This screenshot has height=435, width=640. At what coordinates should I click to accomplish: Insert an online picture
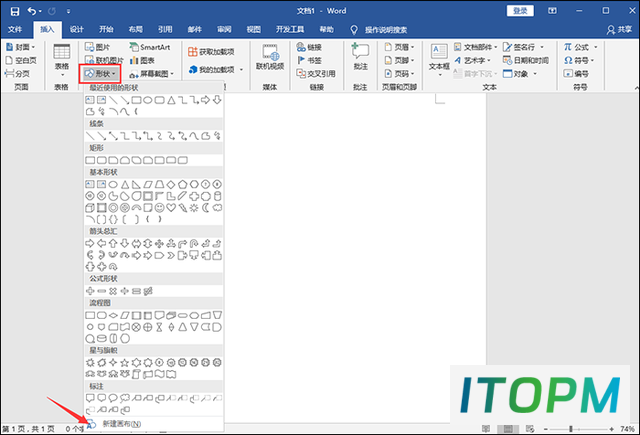click(104, 60)
